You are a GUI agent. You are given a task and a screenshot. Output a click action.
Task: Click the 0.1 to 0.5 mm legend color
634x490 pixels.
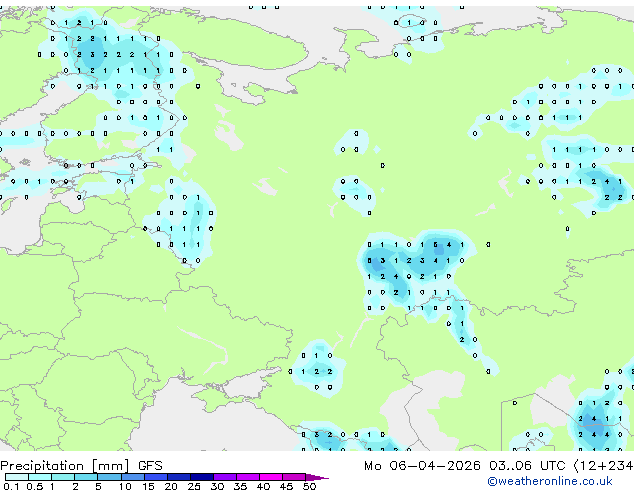click(17, 477)
